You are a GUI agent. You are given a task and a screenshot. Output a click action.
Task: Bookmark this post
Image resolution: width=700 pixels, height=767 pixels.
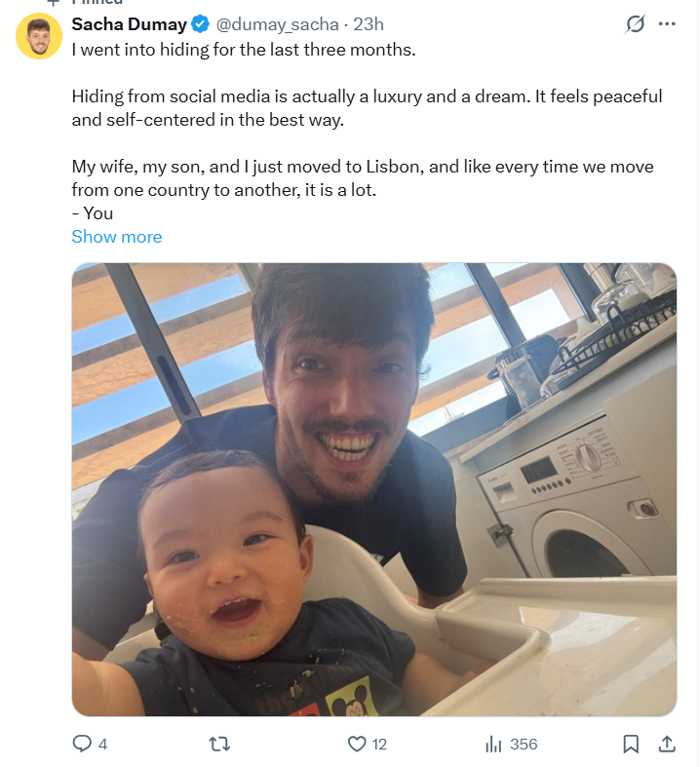(x=631, y=744)
